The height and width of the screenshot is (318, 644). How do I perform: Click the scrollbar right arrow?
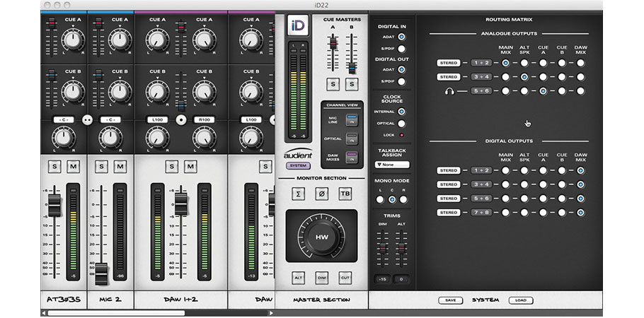[x=270, y=313]
